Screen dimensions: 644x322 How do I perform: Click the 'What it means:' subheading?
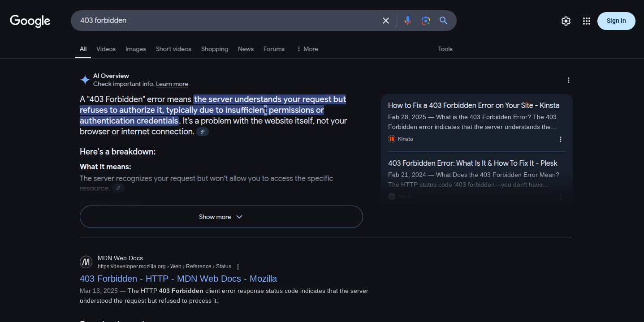[x=105, y=167]
